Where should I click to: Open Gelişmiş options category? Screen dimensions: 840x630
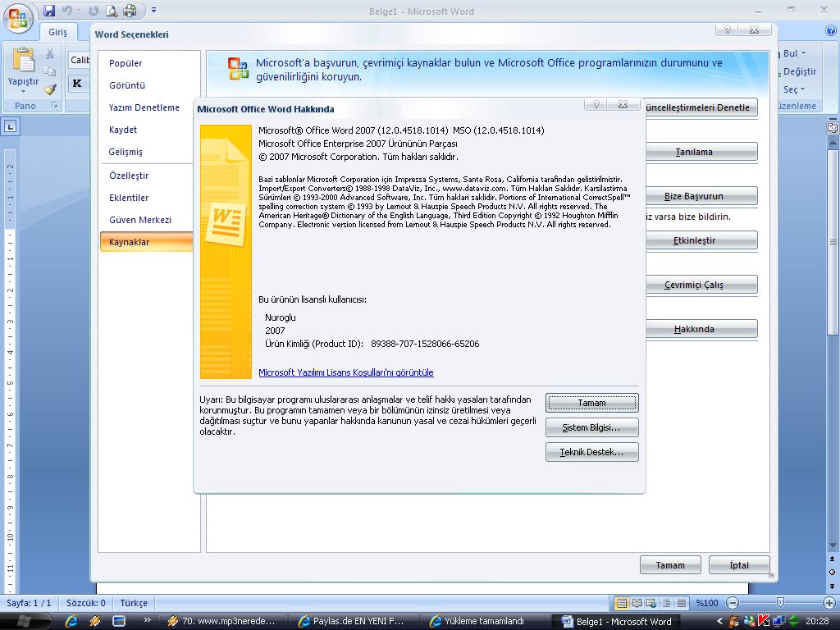tap(126, 152)
